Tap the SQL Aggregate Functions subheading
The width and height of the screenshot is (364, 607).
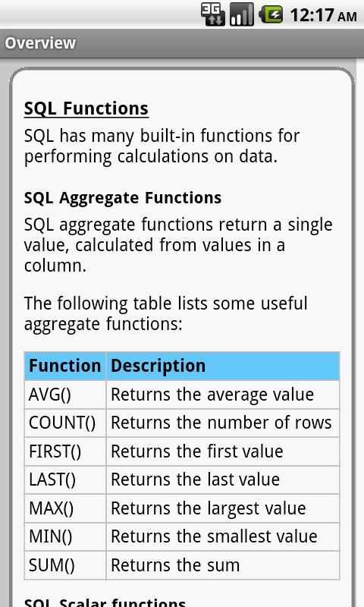coord(123,198)
